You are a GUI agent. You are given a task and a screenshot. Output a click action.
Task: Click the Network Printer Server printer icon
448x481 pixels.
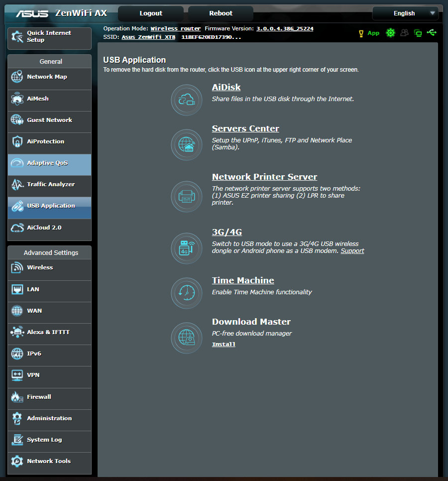(x=187, y=196)
